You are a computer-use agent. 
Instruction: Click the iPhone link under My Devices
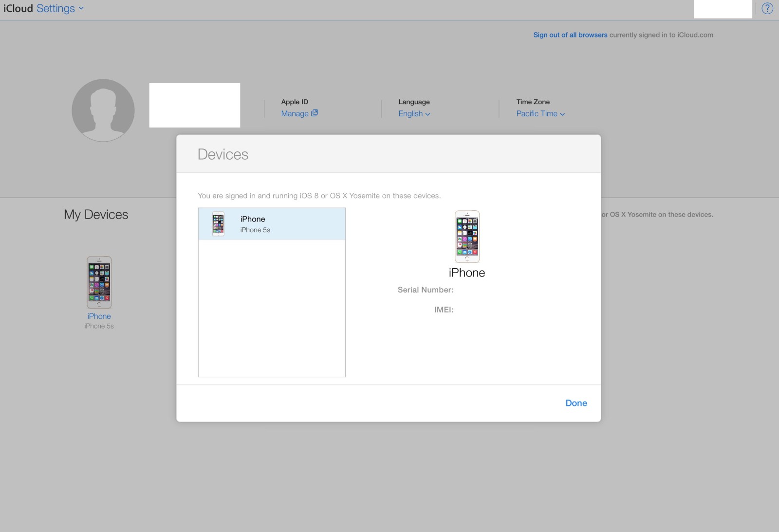click(x=99, y=316)
